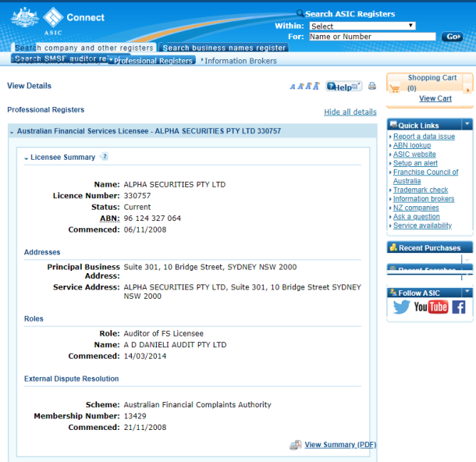Click the Status value Current
The height and width of the screenshot is (462, 476).
pos(137,207)
